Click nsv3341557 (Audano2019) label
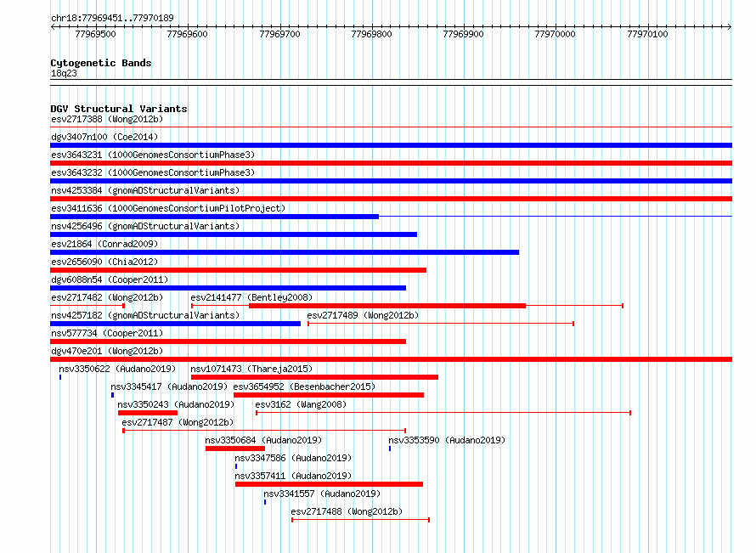 coord(322,494)
